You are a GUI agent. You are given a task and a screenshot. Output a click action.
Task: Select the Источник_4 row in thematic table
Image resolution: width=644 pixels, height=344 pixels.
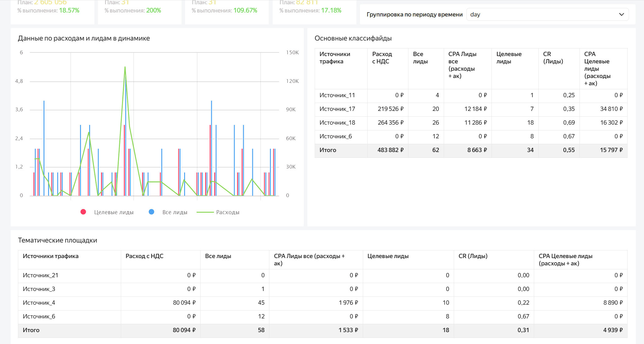(x=39, y=303)
